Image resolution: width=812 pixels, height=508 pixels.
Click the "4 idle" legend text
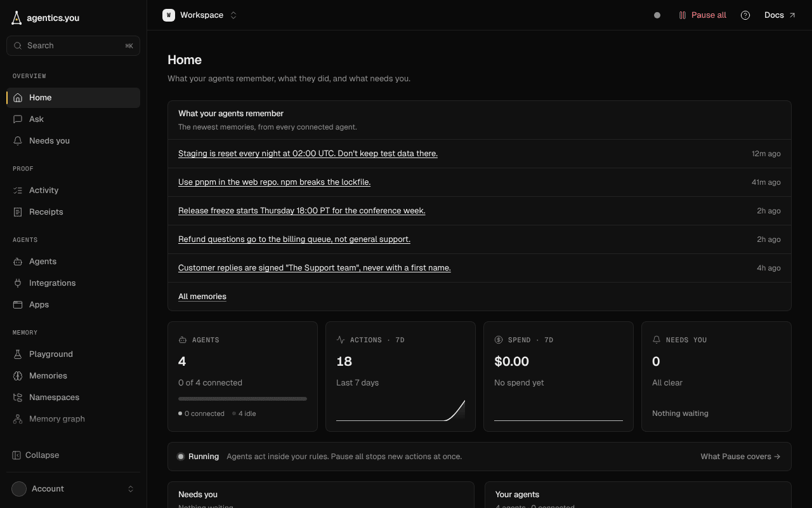[247, 413]
